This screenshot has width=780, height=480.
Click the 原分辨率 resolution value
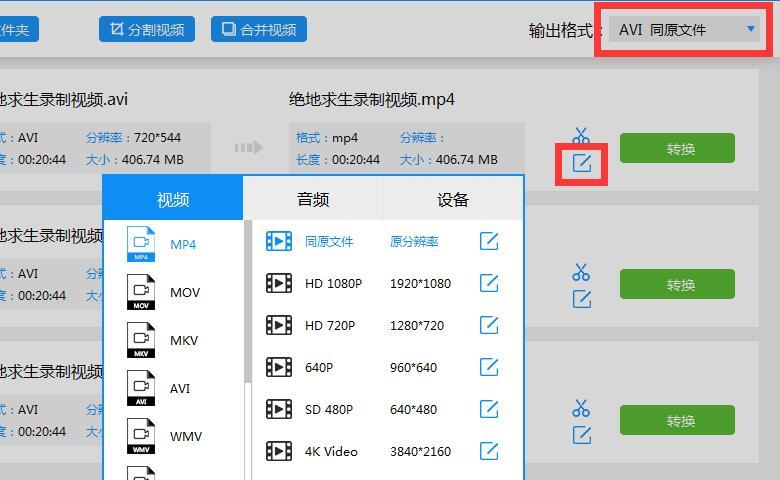pyautogui.click(x=414, y=242)
